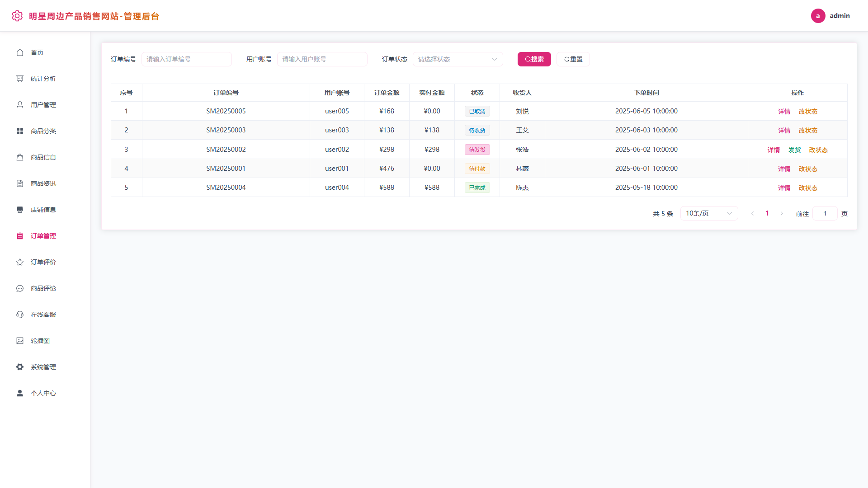Select the 商品分类 grid icon

[20, 131]
